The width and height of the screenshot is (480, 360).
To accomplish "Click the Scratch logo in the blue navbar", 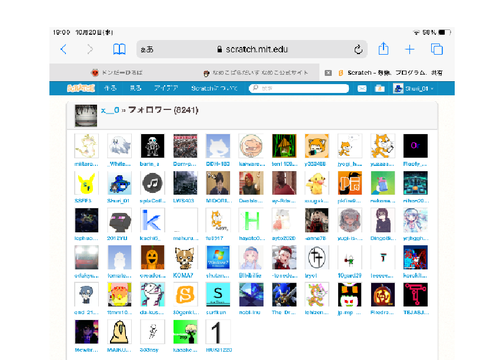I will pyautogui.click(x=81, y=88).
